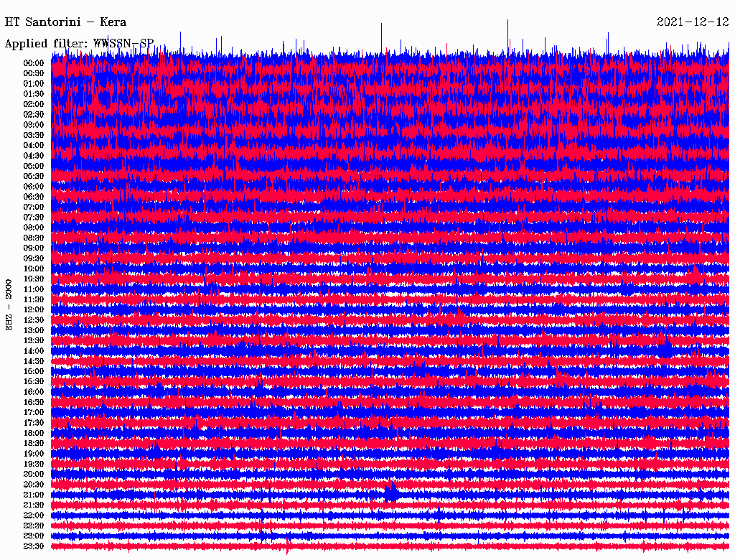Click the 23:30 time label
This screenshot has width=735, height=560.
tap(34, 546)
